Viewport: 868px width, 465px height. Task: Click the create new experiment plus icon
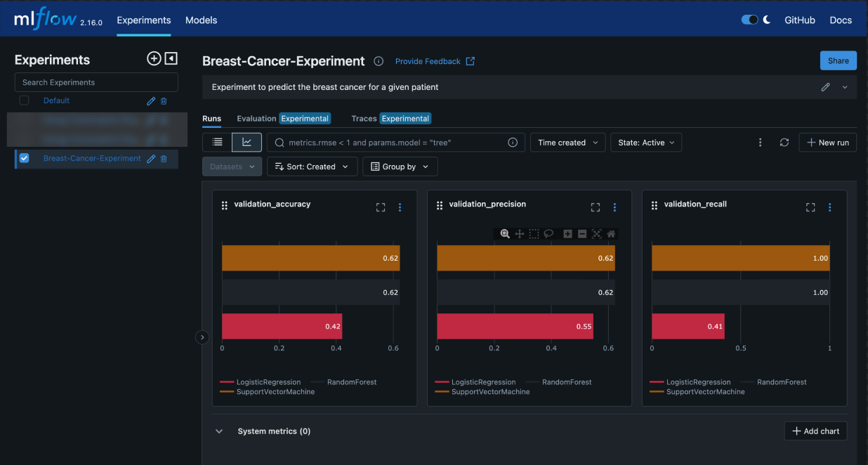(x=154, y=59)
